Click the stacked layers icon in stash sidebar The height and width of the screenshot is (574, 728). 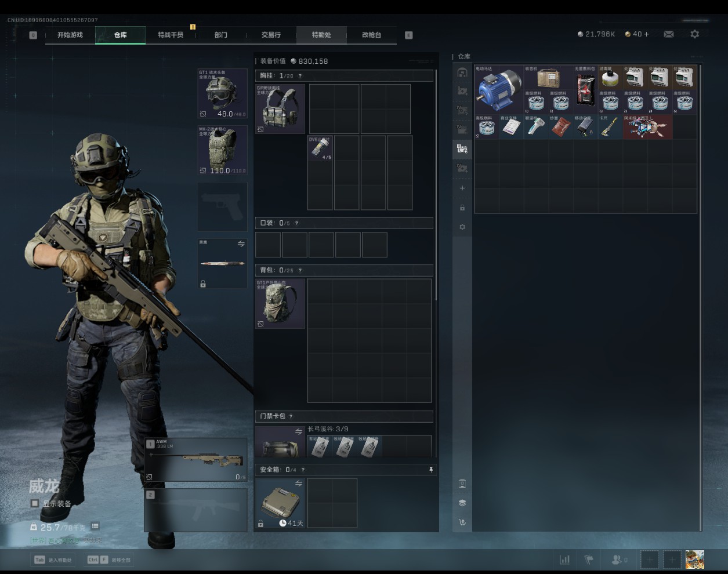point(462,503)
